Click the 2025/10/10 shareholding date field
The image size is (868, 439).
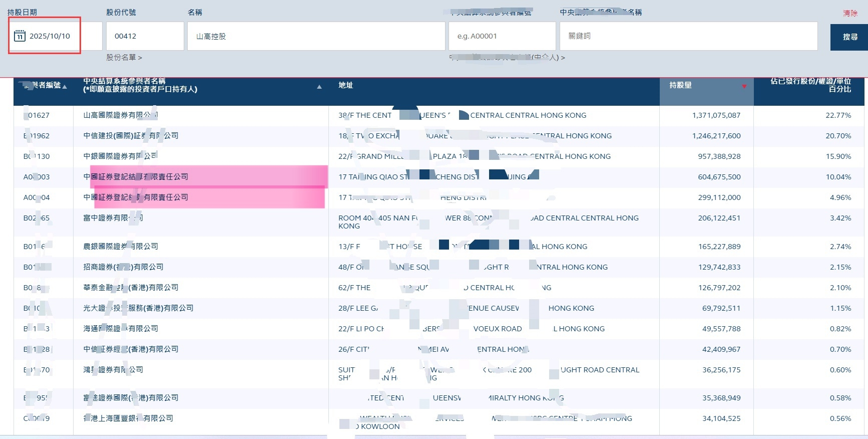coord(50,36)
